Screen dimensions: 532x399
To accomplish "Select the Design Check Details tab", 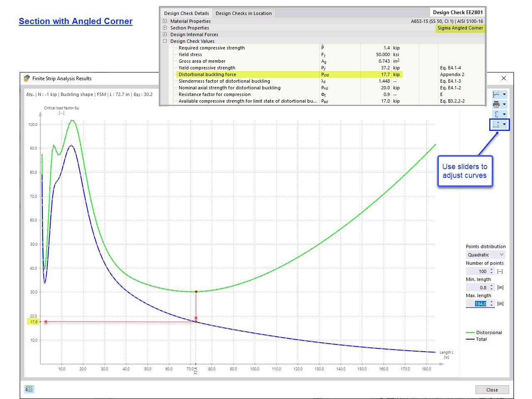I will click(x=186, y=13).
